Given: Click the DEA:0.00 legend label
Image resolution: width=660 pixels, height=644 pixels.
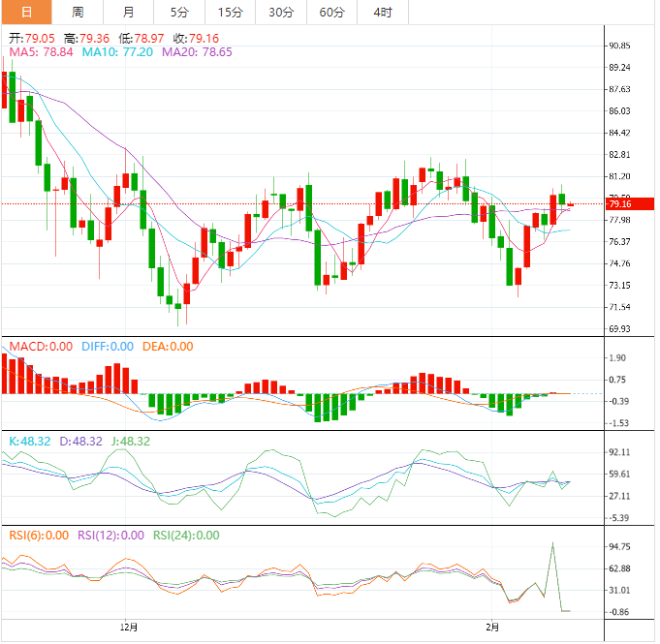Looking at the screenshot, I should [x=168, y=347].
